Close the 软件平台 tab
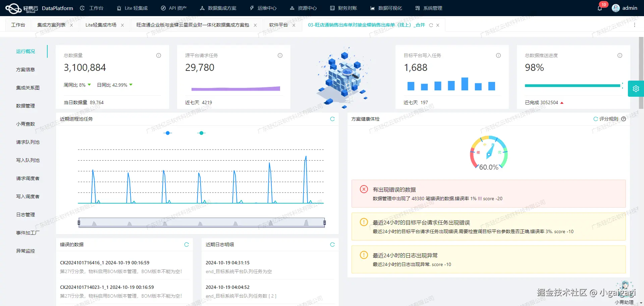This screenshot has height=306, width=644. click(x=293, y=25)
